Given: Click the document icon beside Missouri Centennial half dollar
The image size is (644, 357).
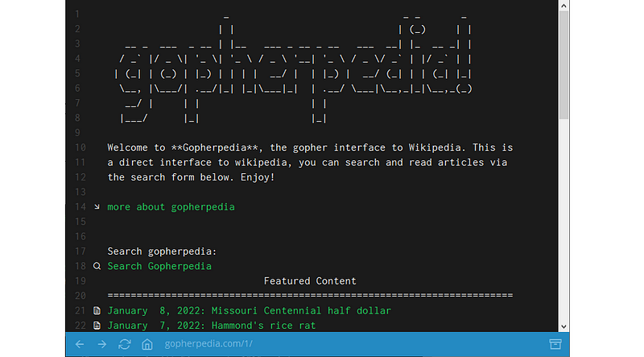Looking at the screenshot, I should (97, 310).
